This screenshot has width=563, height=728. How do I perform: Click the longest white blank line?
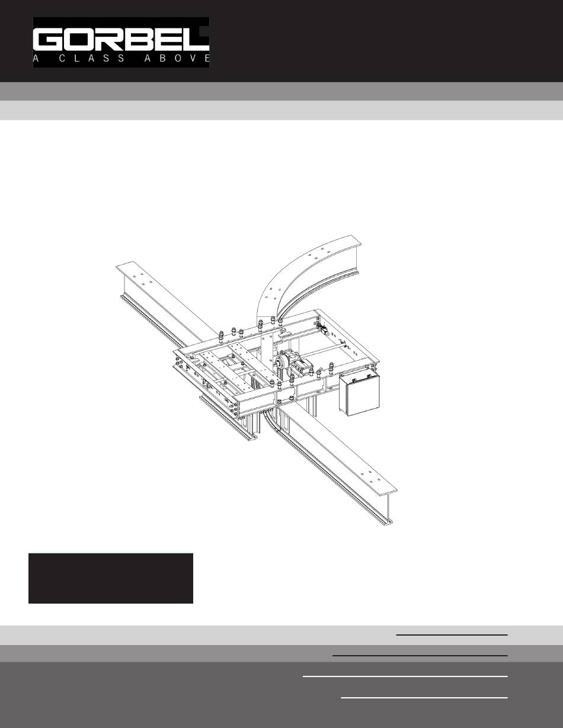click(405, 676)
